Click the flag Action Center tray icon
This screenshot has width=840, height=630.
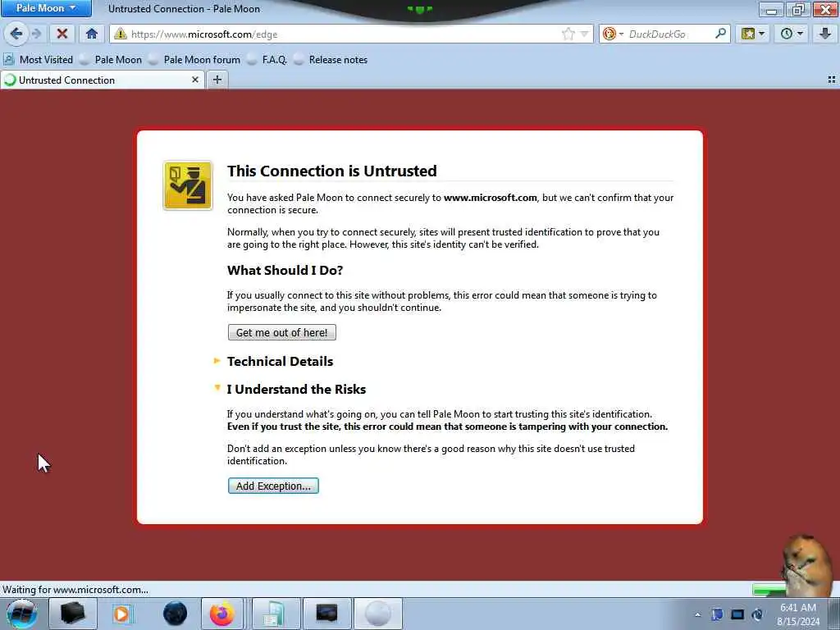pyautogui.click(x=717, y=614)
